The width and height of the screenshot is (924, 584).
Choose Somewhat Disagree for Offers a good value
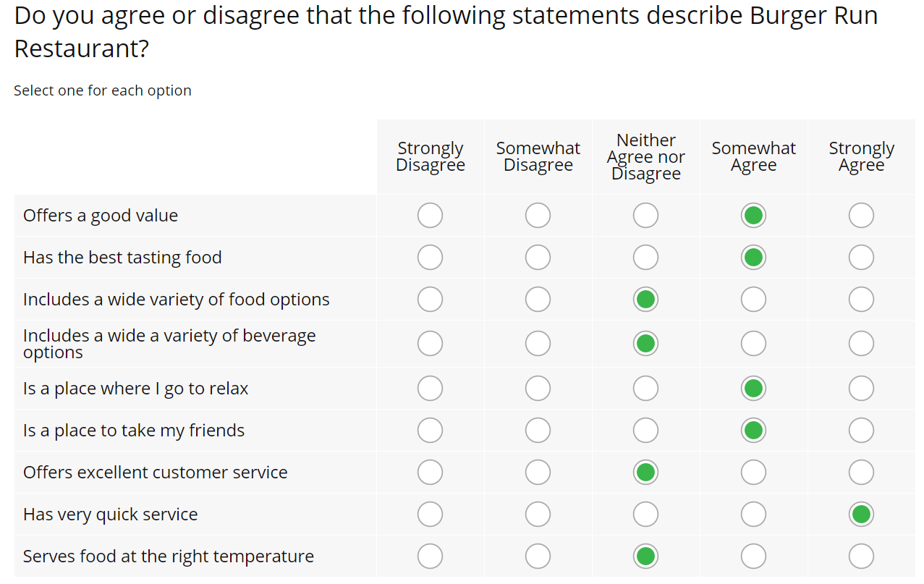538,216
